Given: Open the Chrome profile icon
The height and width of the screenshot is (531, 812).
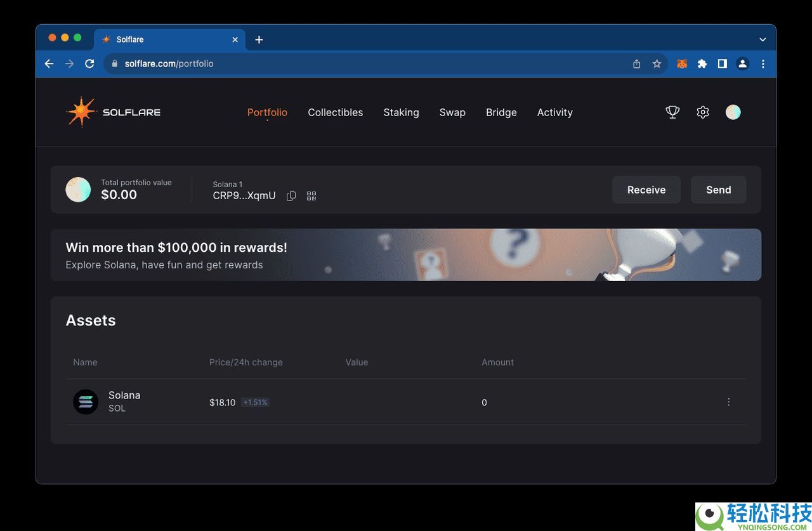Looking at the screenshot, I should [742, 63].
